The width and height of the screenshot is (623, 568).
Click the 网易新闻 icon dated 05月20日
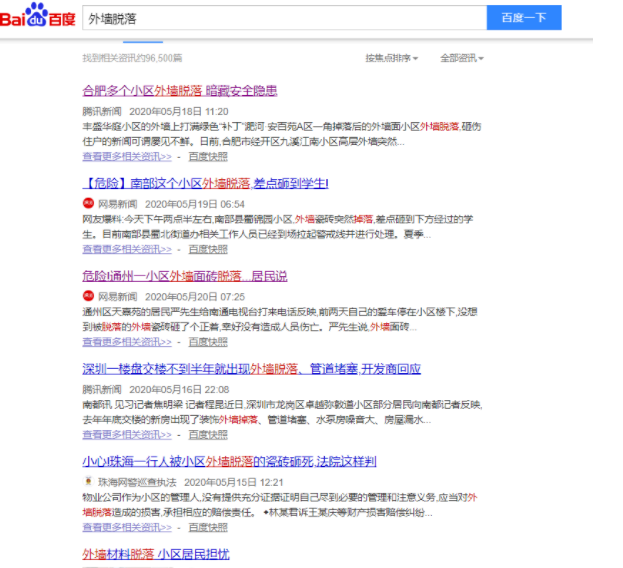coord(88,296)
